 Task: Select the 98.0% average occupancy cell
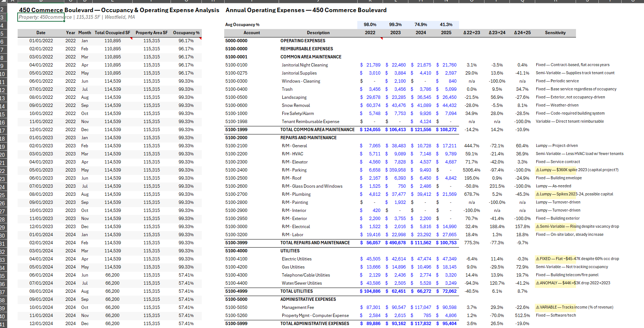370,25
